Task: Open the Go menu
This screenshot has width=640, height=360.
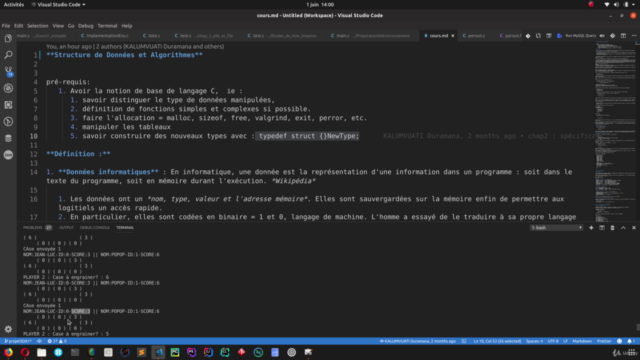Action: click(71, 26)
